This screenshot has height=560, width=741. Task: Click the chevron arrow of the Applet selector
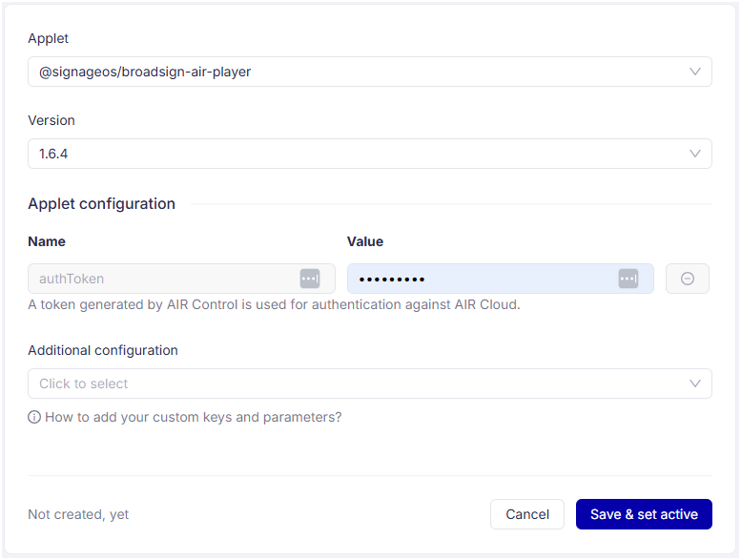tap(695, 72)
